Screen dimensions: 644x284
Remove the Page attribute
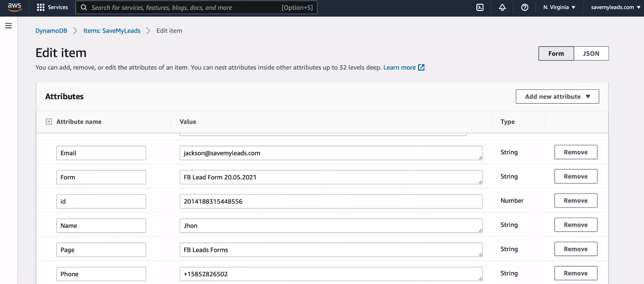(576, 249)
